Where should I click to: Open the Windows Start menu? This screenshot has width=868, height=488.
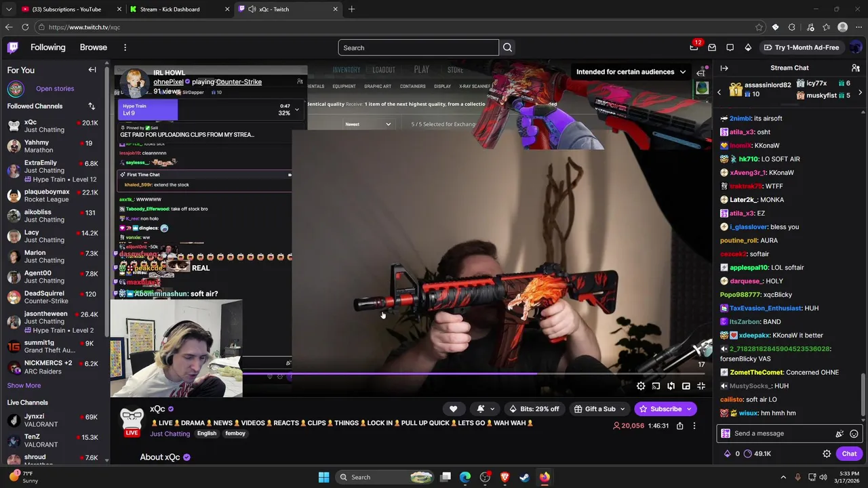[323, 477]
